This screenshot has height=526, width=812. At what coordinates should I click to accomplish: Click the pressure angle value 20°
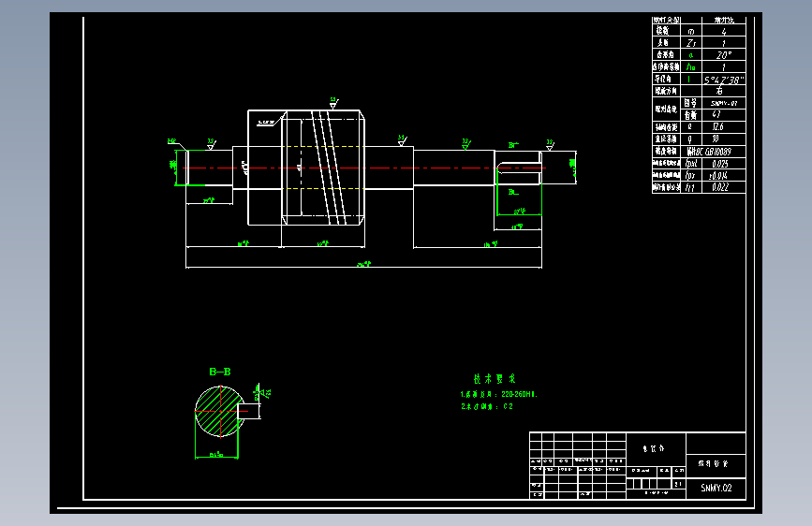723,55
